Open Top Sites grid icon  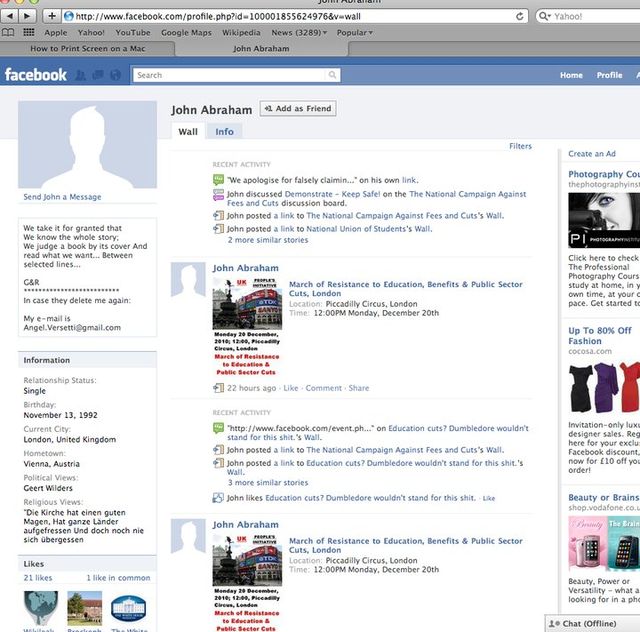(27, 32)
